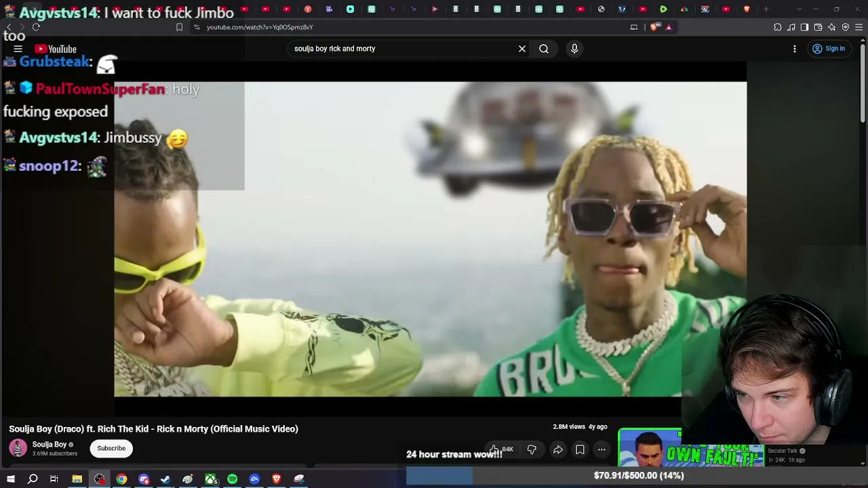The image size is (868, 488).
Task: Go to the YouTube home logo
Action: (x=56, y=49)
